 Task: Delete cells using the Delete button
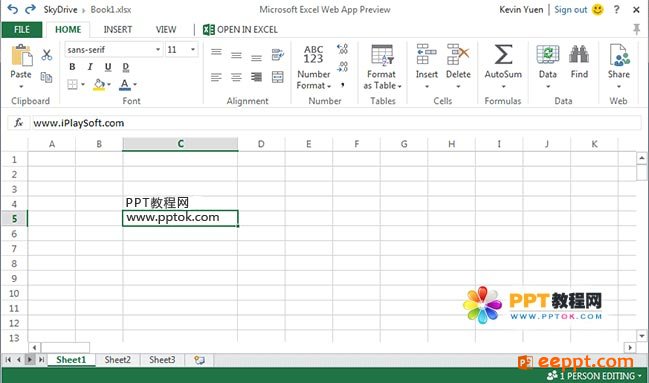coord(458,66)
